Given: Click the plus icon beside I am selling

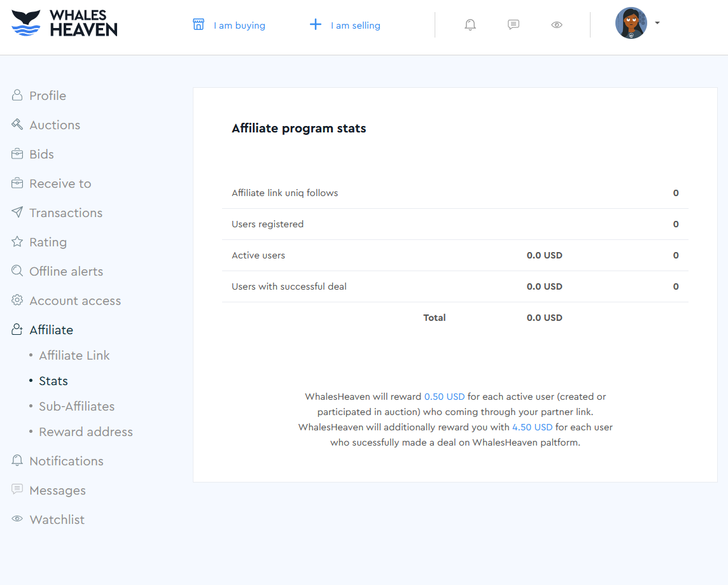Looking at the screenshot, I should [x=316, y=24].
